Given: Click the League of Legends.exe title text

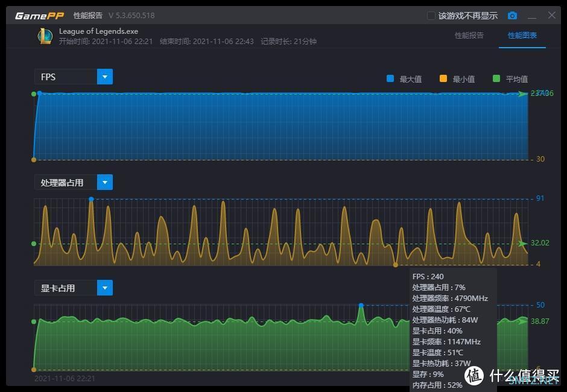Looking at the screenshot, I should click(98, 31).
